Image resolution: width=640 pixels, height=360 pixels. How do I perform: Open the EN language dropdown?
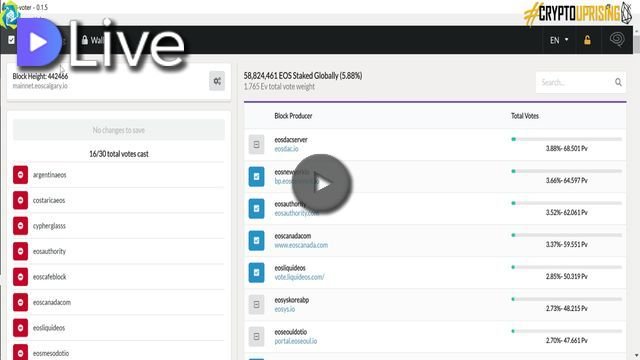click(x=559, y=40)
